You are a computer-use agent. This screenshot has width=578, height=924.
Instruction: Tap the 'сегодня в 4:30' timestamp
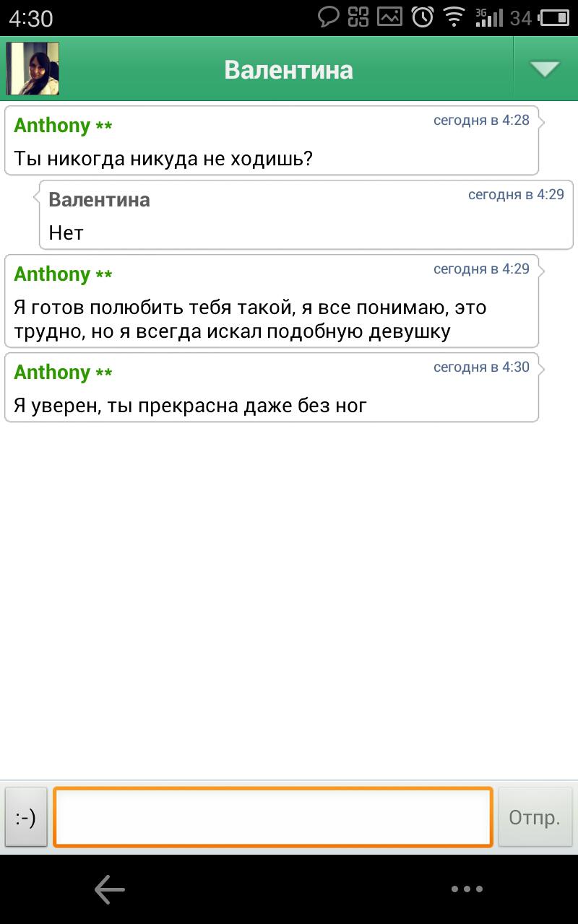[x=481, y=367]
